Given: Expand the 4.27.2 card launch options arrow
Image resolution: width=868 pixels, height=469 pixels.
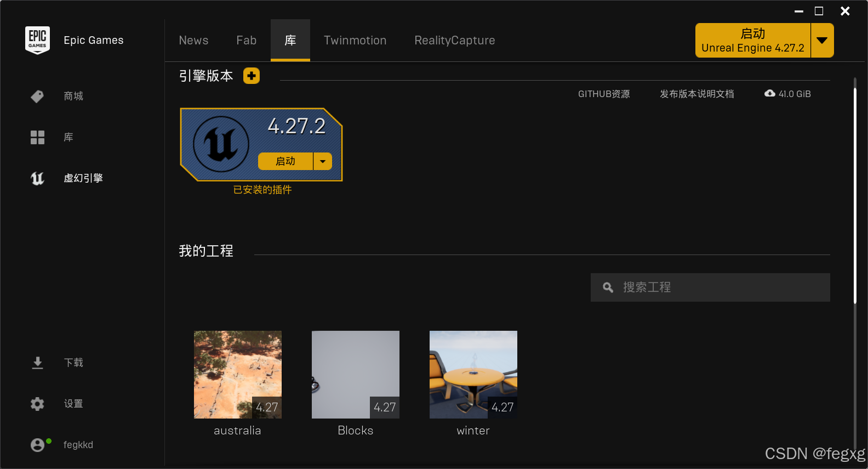Looking at the screenshot, I should (x=323, y=161).
